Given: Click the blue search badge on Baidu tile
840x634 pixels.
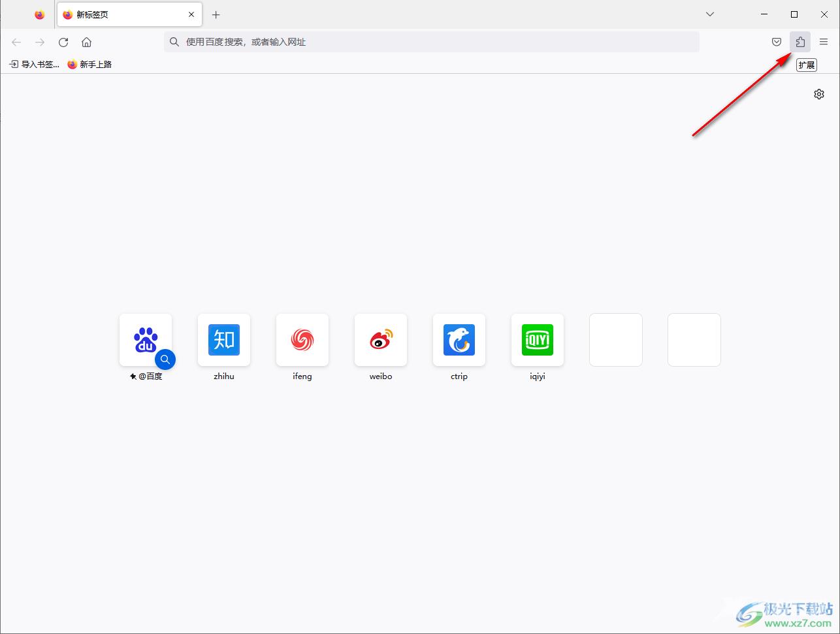Looking at the screenshot, I should pyautogui.click(x=165, y=359).
